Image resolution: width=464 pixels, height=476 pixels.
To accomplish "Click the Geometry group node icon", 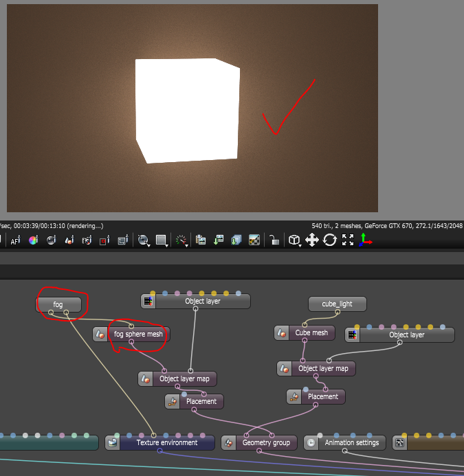I will 228,443.
